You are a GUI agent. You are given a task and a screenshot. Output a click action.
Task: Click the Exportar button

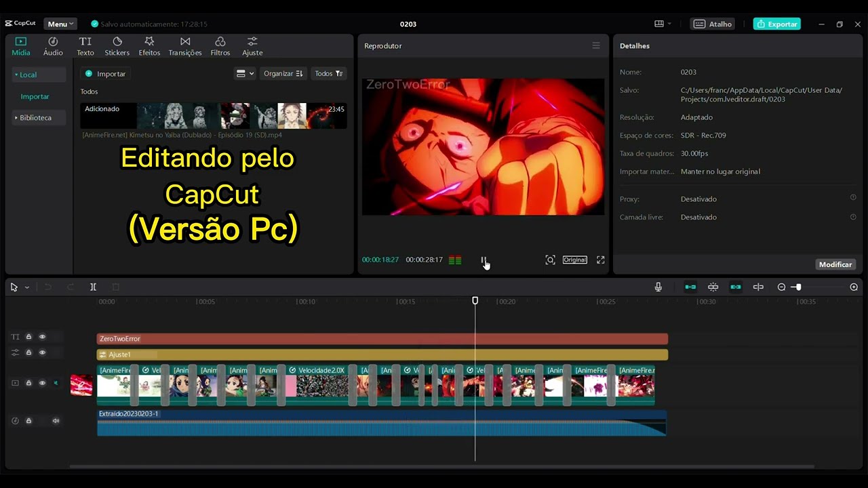click(x=777, y=24)
